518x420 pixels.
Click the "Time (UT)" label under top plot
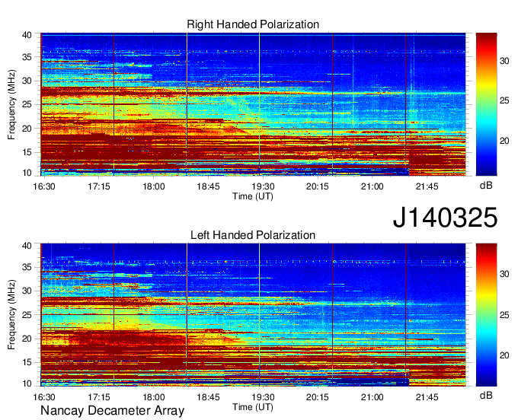pyautogui.click(x=253, y=196)
